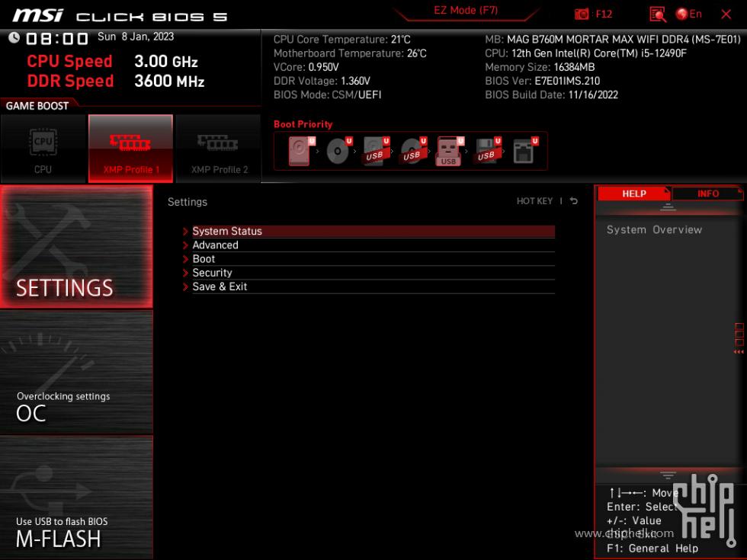Expand the Advanced settings entry
This screenshot has height=560, width=747.
click(215, 245)
